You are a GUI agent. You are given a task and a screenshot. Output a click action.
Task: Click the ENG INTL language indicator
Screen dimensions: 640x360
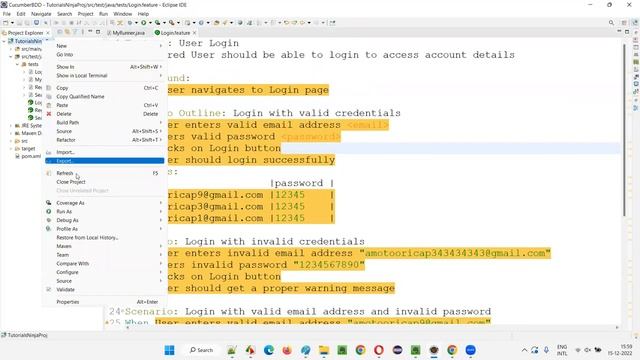(x=562, y=350)
